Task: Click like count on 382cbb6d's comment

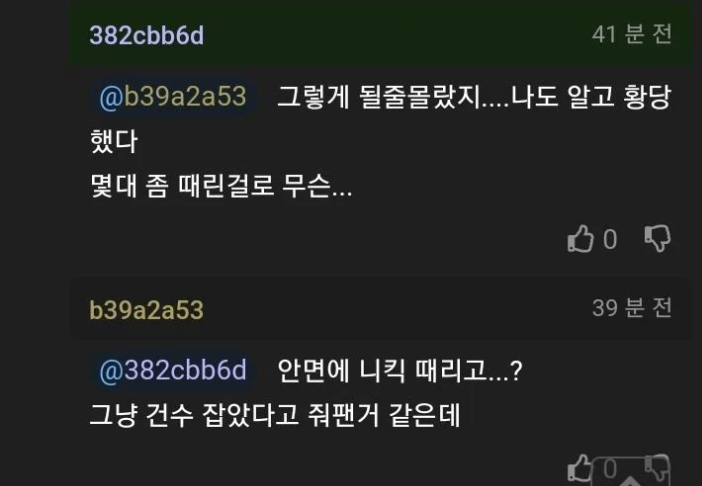Action: [x=610, y=240]
